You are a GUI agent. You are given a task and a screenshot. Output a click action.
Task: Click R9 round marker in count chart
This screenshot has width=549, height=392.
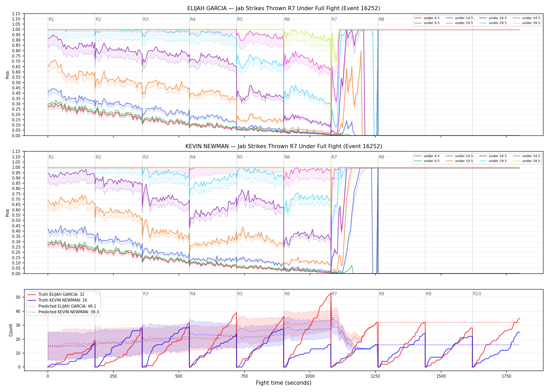(428, 294)
